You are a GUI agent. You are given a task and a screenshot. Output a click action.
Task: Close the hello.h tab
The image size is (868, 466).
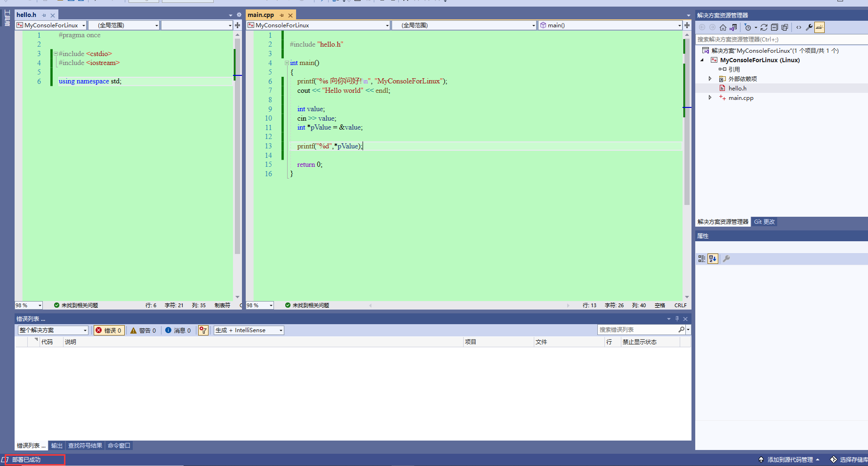[x=53, y=15]
